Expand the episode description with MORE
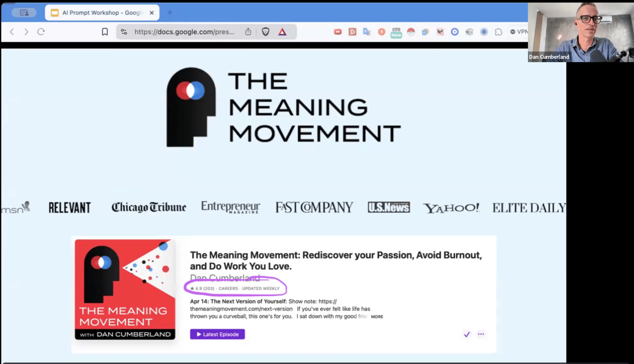Image resolution: width=634 pixels, height=364 pixels. [377, 316]
